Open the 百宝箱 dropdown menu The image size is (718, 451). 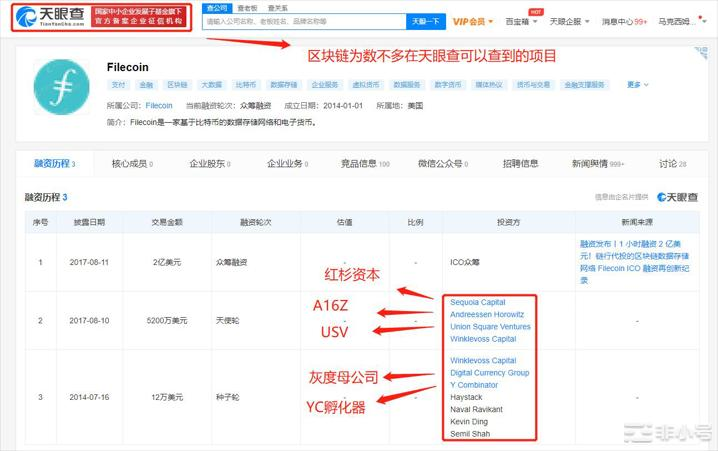(521, 22)
